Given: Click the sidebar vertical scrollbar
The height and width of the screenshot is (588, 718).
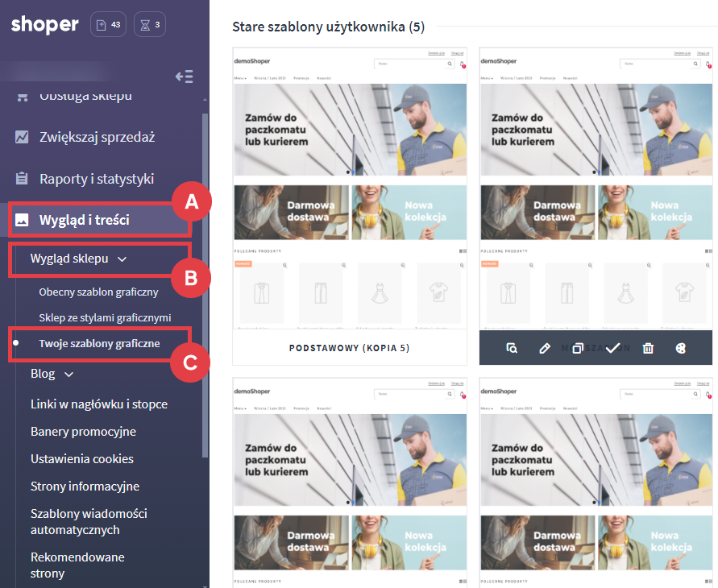Looking at the screenshot, I should tap(205, 284).
